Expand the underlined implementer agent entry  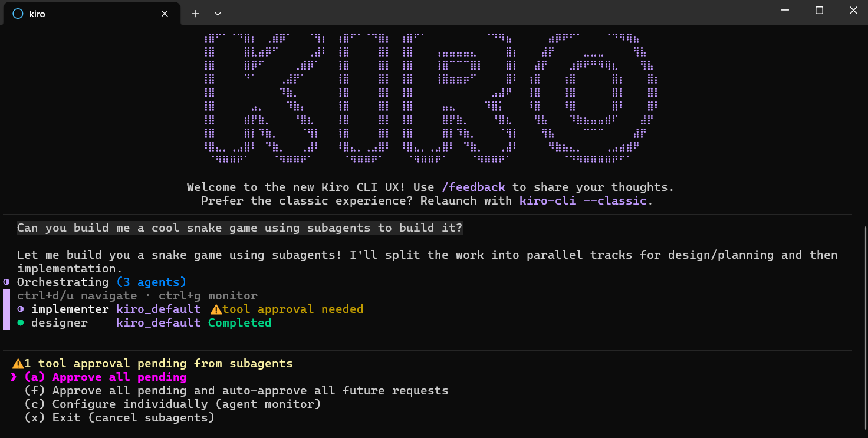[x=70, y=309]
